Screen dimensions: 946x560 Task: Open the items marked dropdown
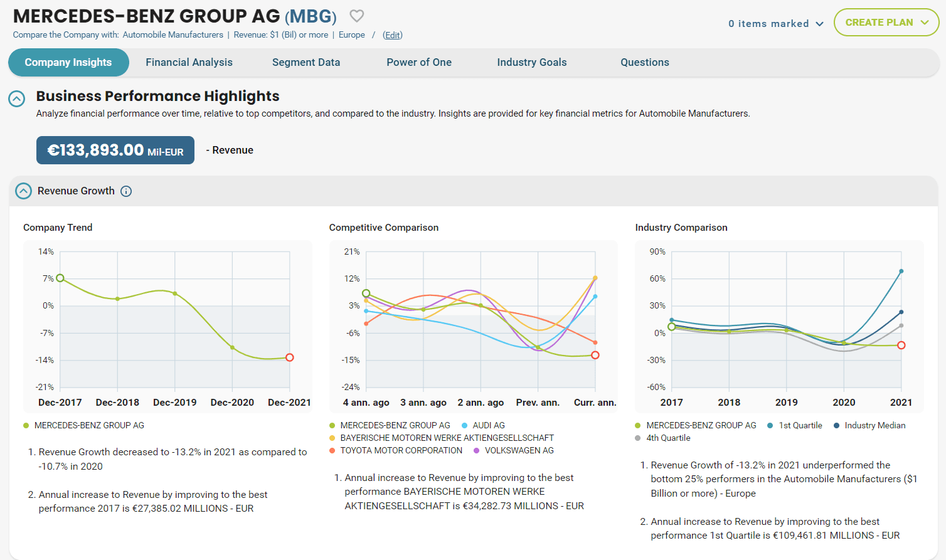[775, 24]
